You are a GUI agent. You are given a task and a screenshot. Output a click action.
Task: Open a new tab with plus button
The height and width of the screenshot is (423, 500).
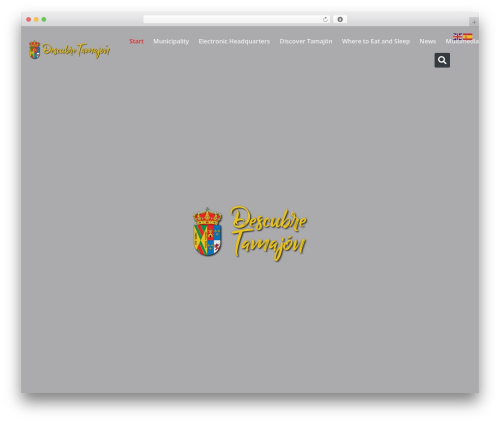[474, 22]
